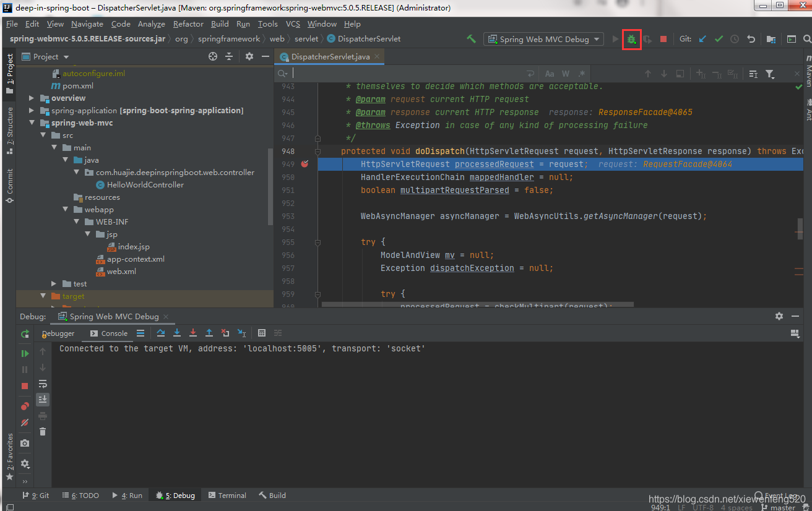
Task: Toggle soft-wrap in the console
Action: point(43,384)
